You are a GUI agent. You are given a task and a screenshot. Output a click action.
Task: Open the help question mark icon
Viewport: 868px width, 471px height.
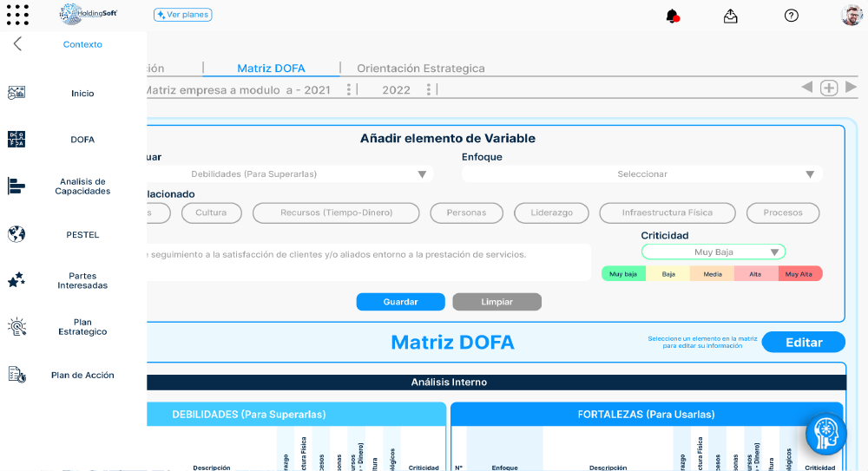(x=792, y=16)
